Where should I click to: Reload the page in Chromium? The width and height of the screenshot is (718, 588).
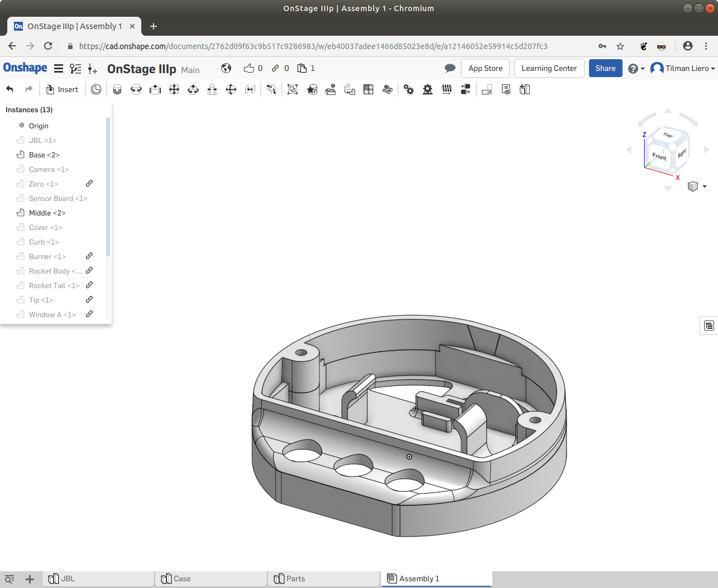(x=48, y=46)
